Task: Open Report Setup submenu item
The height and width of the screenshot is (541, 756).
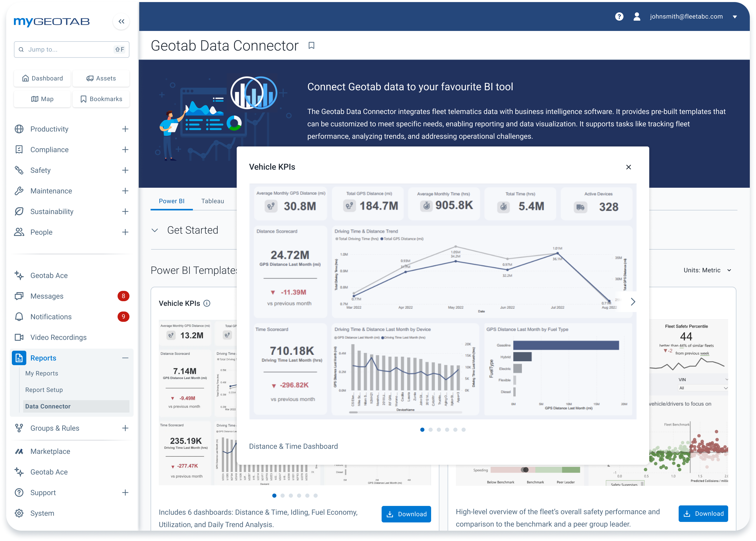Action: pyautogui.click(x=44, y=390)
